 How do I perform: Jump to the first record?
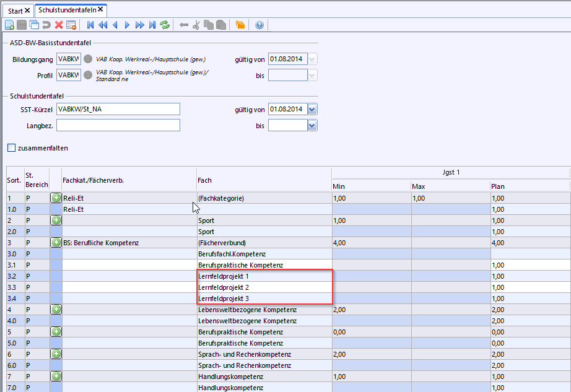click(90, 25)
